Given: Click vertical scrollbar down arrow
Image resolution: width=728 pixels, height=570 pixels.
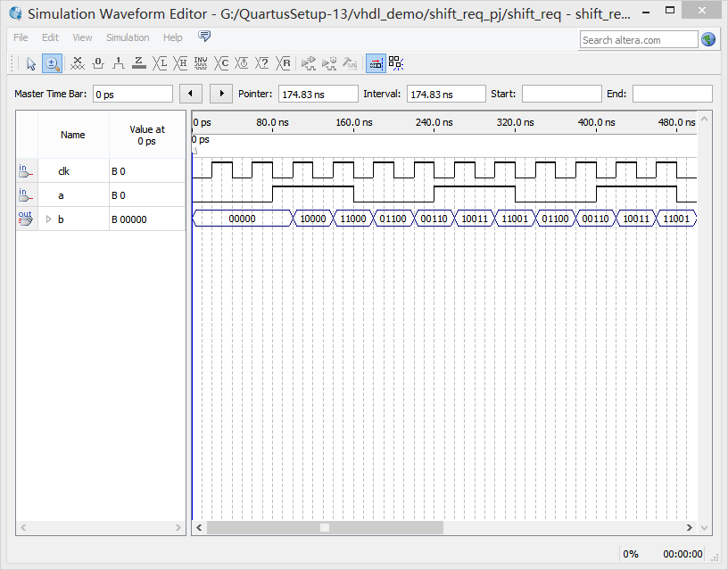Looking at the screenshot, I should 704,528.
